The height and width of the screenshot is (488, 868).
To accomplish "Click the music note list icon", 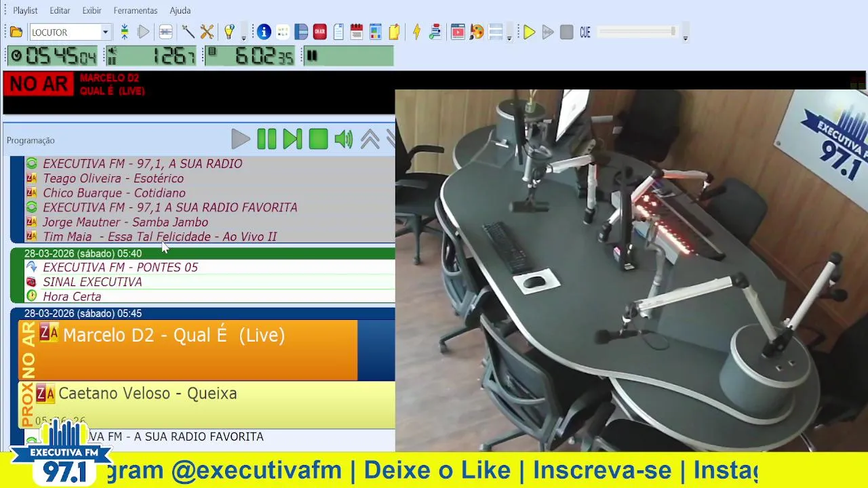I will click(435, 32).
